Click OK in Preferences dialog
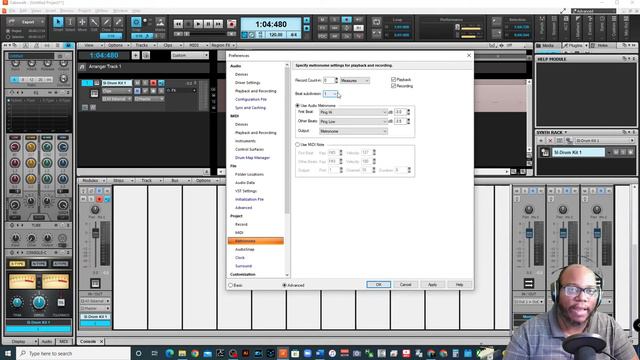Image resolution: width=640 pixels, height=360 pixels. tap(378, 284)
